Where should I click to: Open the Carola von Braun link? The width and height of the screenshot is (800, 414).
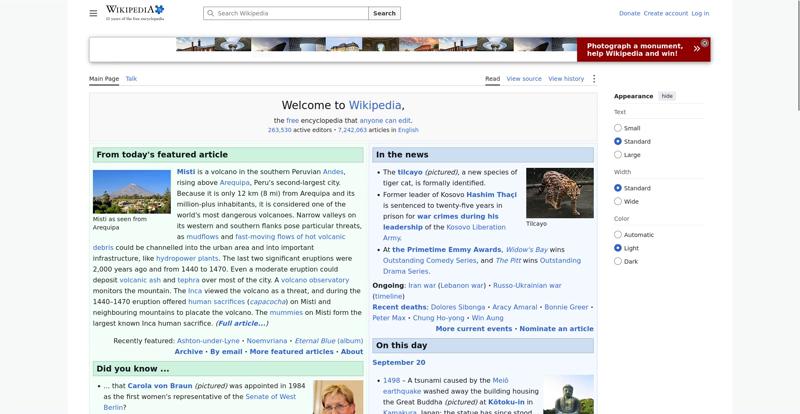pyautogui.click(x=160, y=386)
